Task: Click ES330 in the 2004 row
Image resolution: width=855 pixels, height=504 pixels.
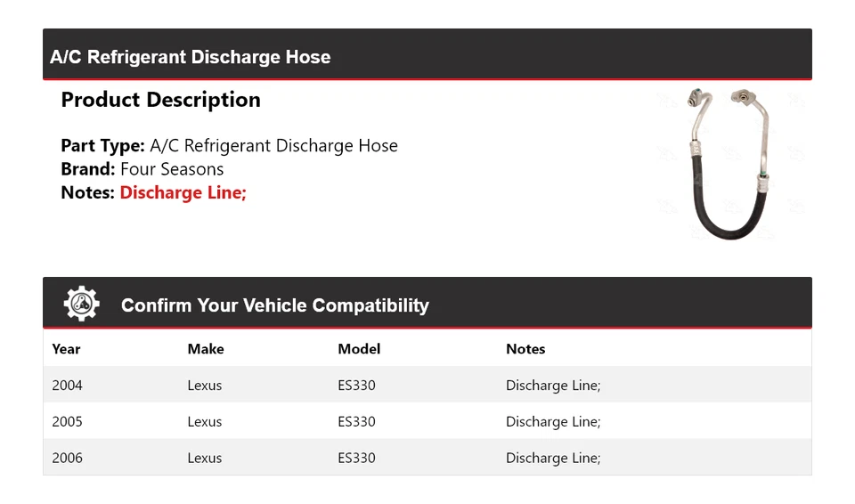Action: pos(356,386)
